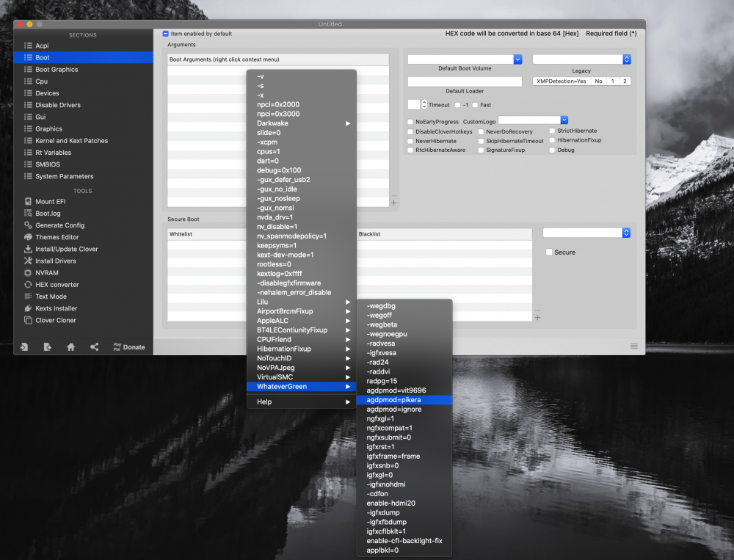The height and width of the screenshot is (560, 734).
Task: Click the Default Loader input field
Action: click(x=465, y=82)
